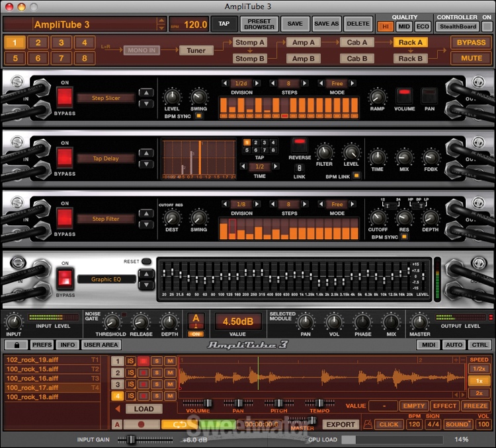This screenshot has height=448, width=496.
Task: Select 100_rock_16.aiff in the file list
Action: [x=33, y=379]
